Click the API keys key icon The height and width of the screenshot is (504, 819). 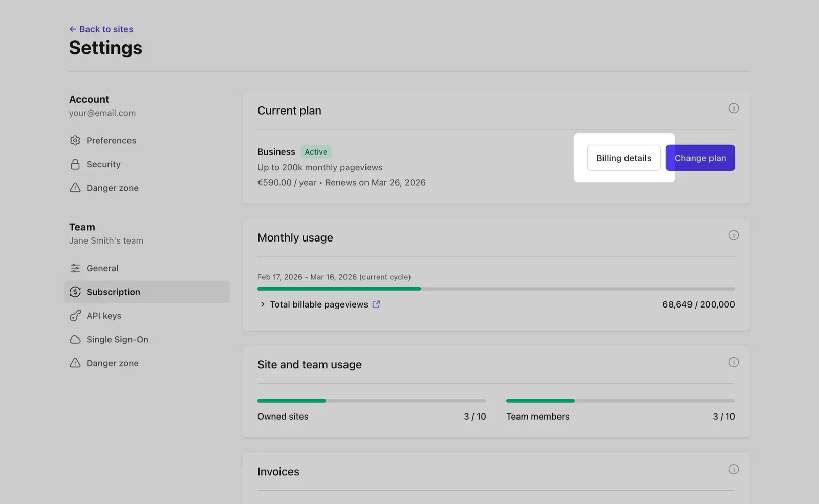coord(75,315)
